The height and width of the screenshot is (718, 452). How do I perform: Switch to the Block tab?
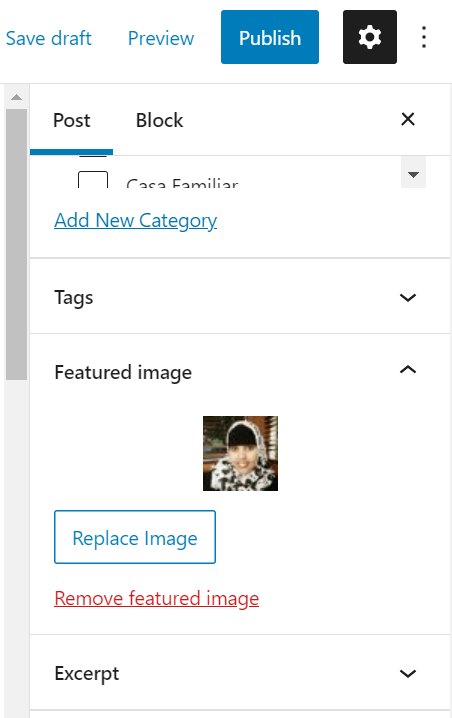(159, 120)
